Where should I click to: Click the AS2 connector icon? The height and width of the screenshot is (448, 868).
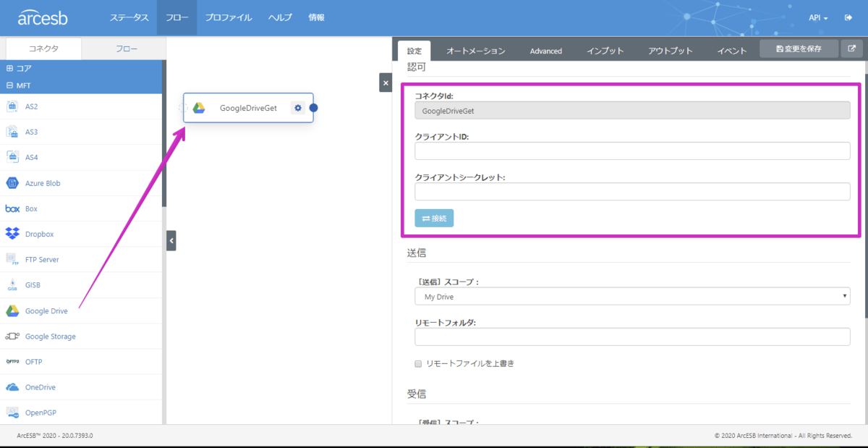click(12, 106)
